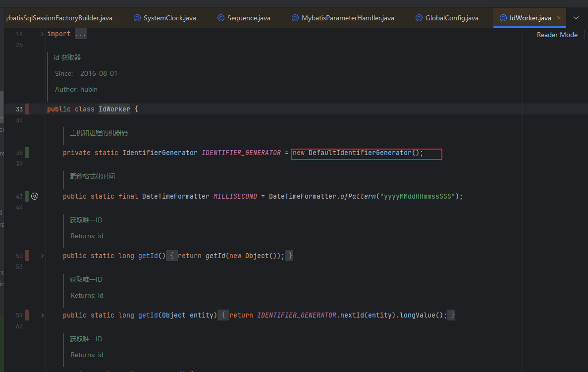The image size is (588, 372).
Task: Click the class icon on IdWorker.java tab
Action: click(x=503, y=18)
